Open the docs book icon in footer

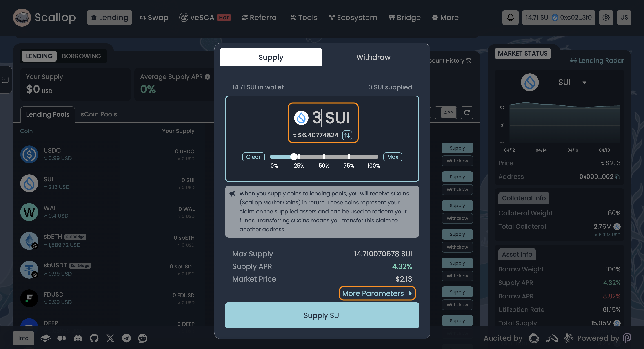click(45, 338)
